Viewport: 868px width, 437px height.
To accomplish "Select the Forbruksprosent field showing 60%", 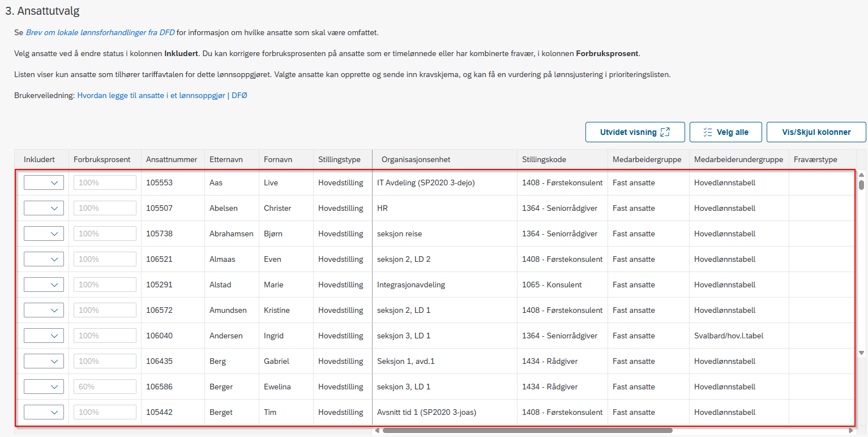I will click(105, 387).
